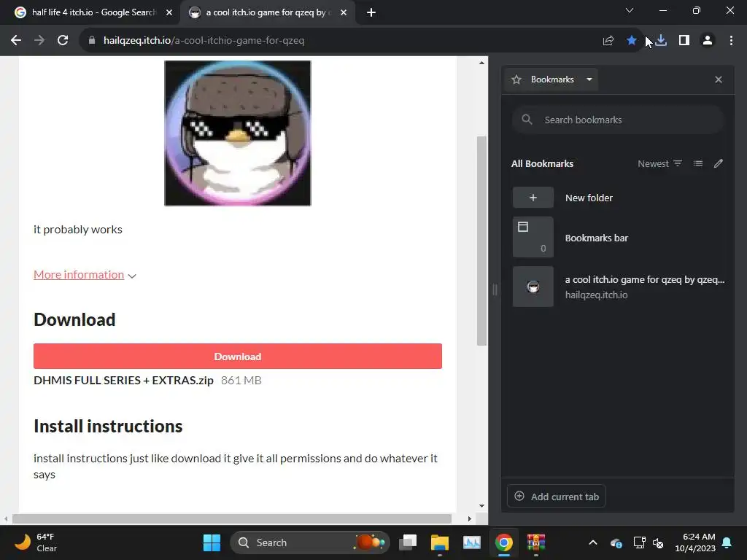Open the hailqzeq.itch.io bookmark entry
The width and height of the screenshot is (747, 560).
click(617, 287)
